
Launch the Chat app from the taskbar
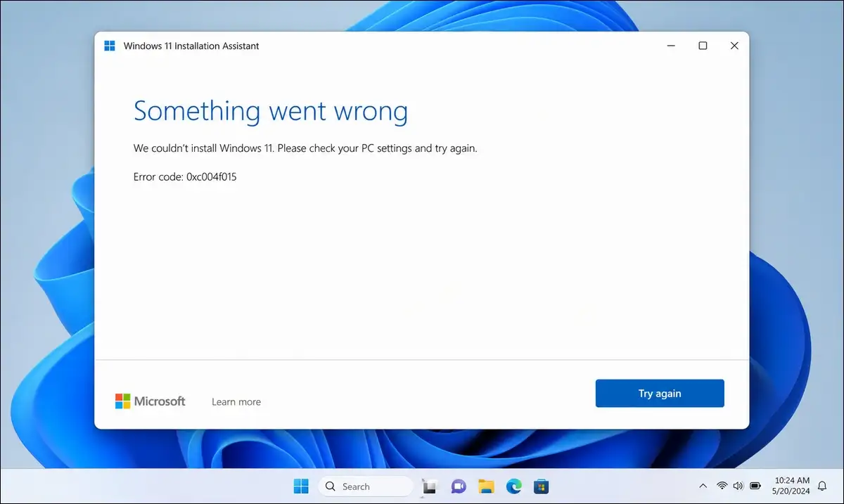coord(459,486)
